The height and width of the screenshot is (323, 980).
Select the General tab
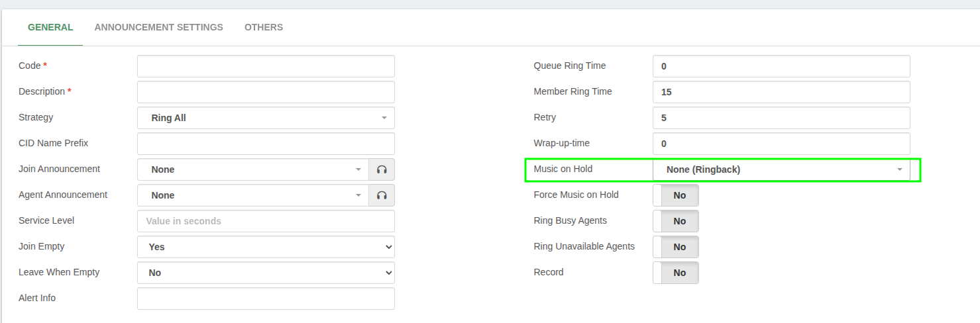pyautogui.click(x=50, y=27)
